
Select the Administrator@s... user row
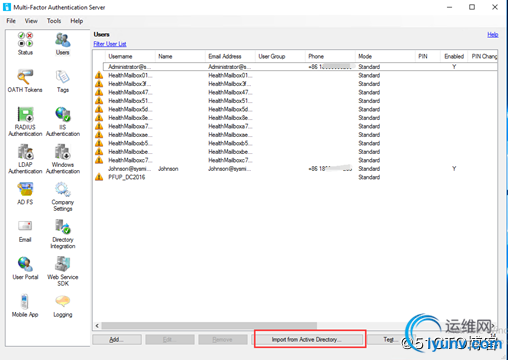[x=300, y=67]
